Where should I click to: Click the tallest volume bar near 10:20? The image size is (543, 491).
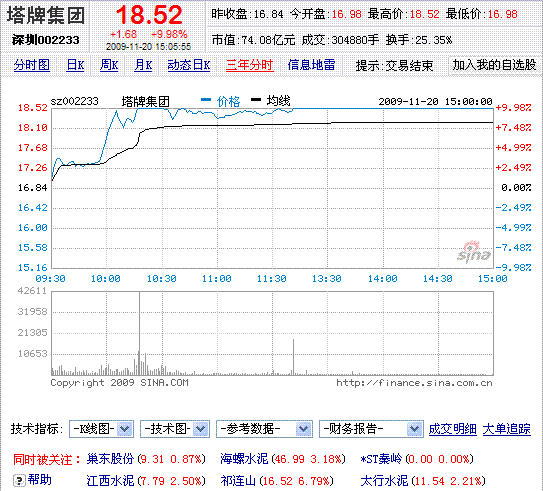pyautogui.click(x=140, y=333)
